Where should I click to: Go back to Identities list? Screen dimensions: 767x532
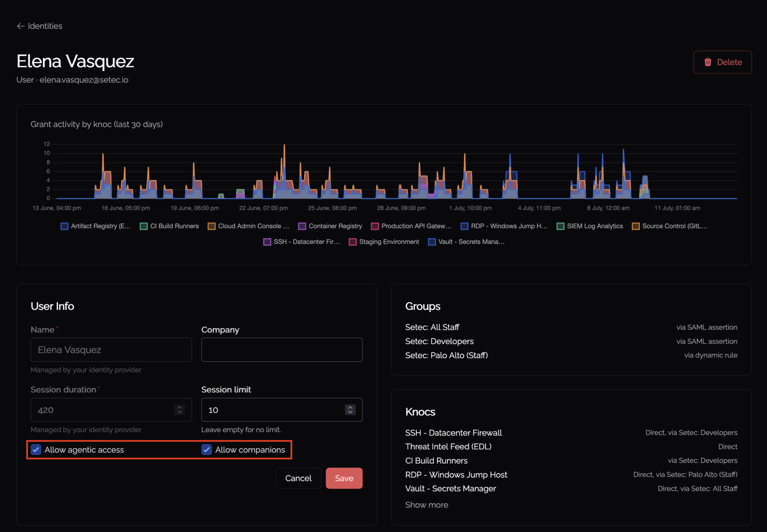coord(40,26)
